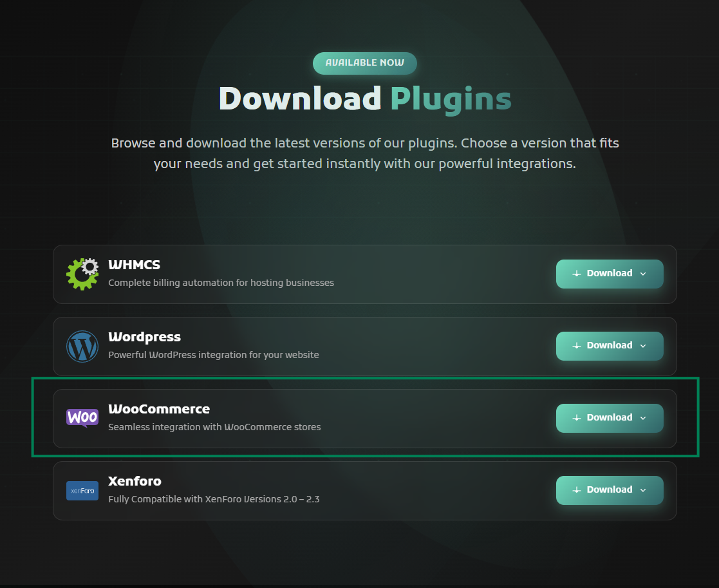Click the XenForo logo icon
The height and width of the screenshot is (588, 719).
(82, 491)
